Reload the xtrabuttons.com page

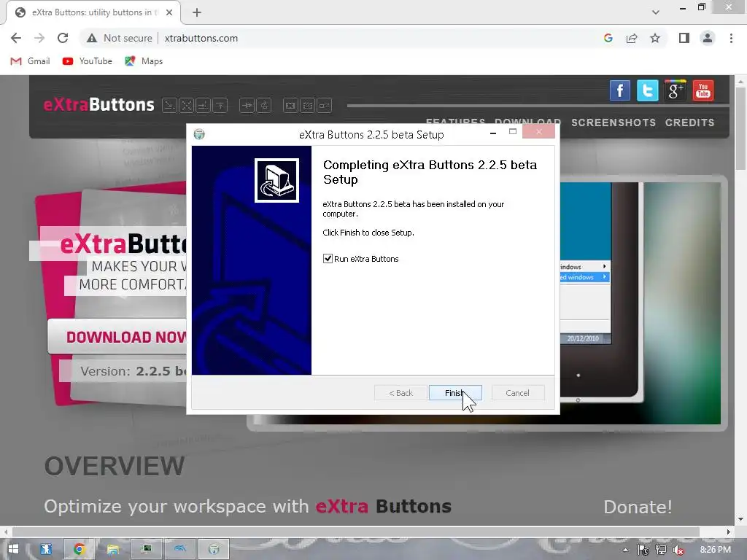click(x=63, y=38)
